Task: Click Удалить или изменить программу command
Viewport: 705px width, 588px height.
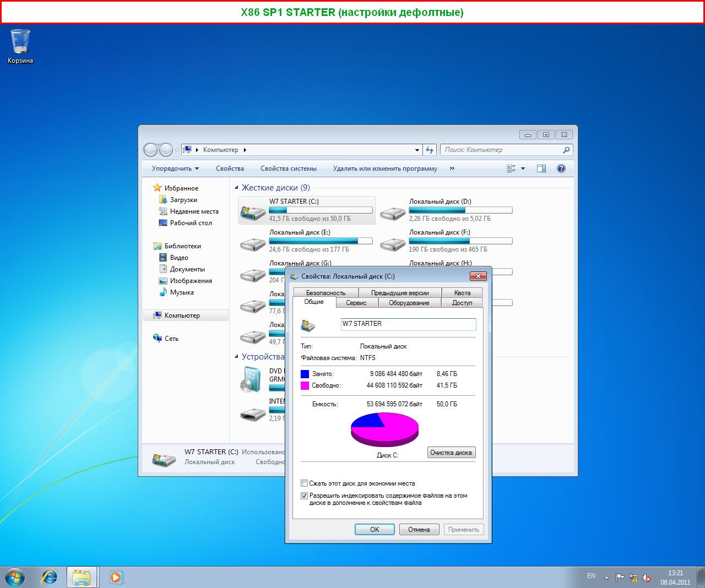Action: 385,168
